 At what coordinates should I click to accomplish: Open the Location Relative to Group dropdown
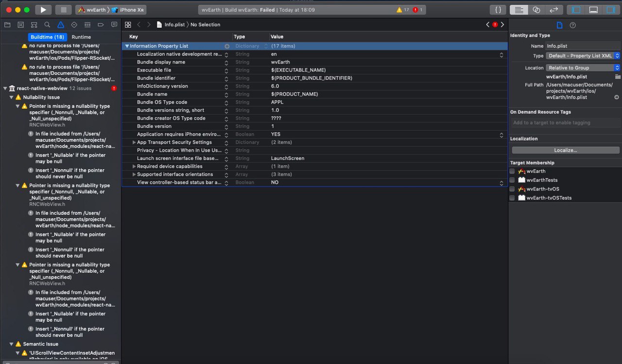583,68
